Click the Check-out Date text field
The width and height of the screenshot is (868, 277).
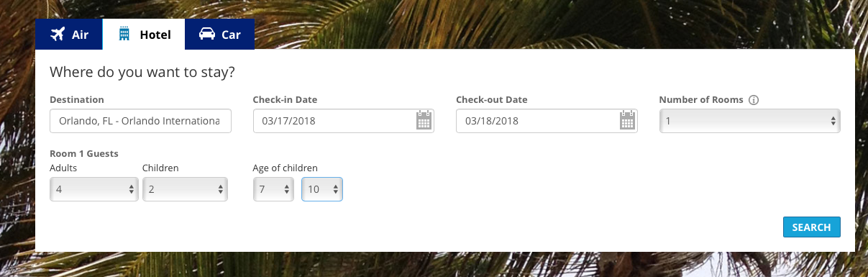coord(547,121)
